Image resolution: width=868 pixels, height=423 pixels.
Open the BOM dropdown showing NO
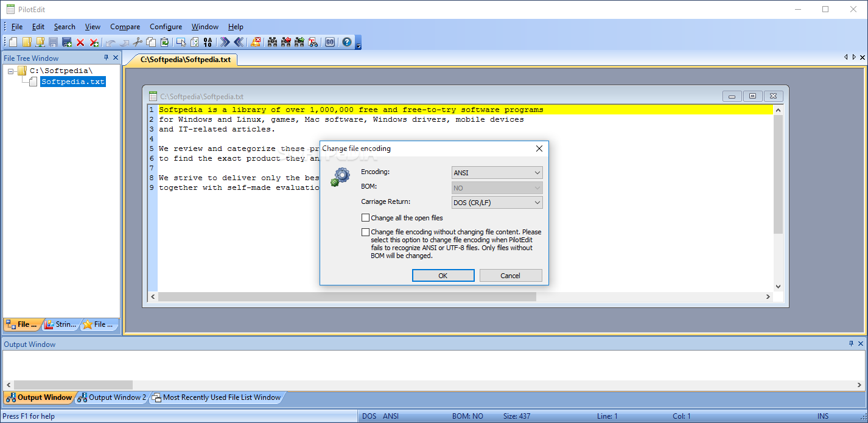497,188
